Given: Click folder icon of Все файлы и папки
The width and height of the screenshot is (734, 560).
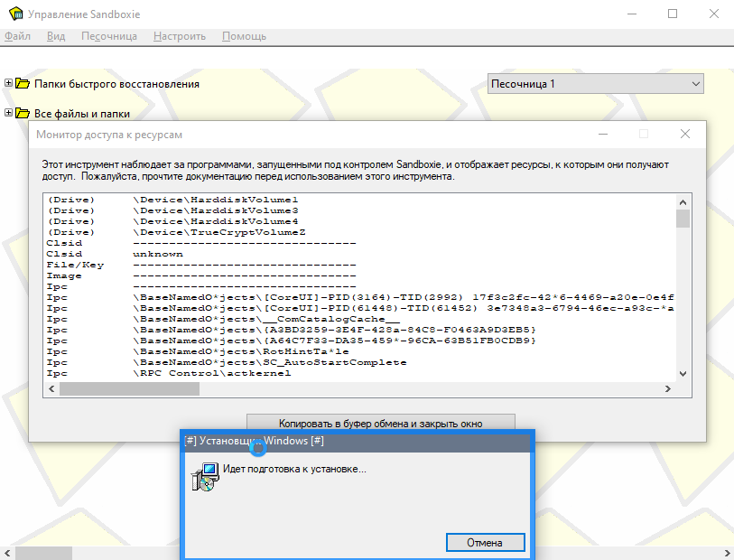Looking at the screenshot, I should (x=23, y=113).
